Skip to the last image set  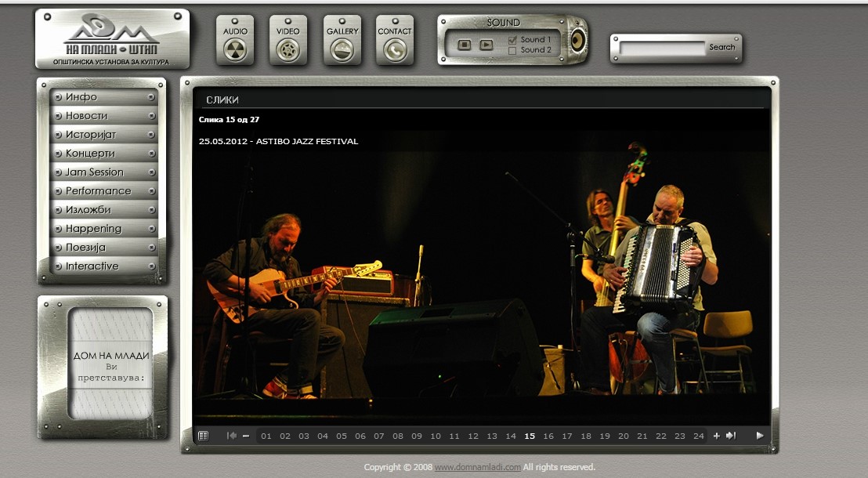pyautogui.click(x=731, y=436)
